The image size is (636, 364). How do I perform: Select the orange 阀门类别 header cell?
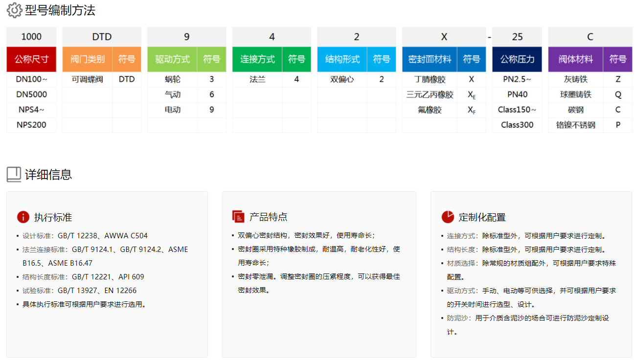click(x=88, y=59)
